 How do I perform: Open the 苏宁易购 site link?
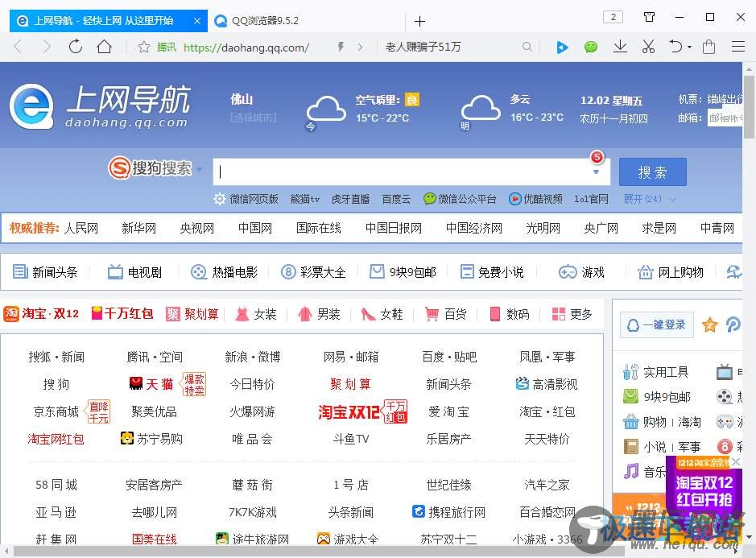pyautogui.click(x=151, y=438)
